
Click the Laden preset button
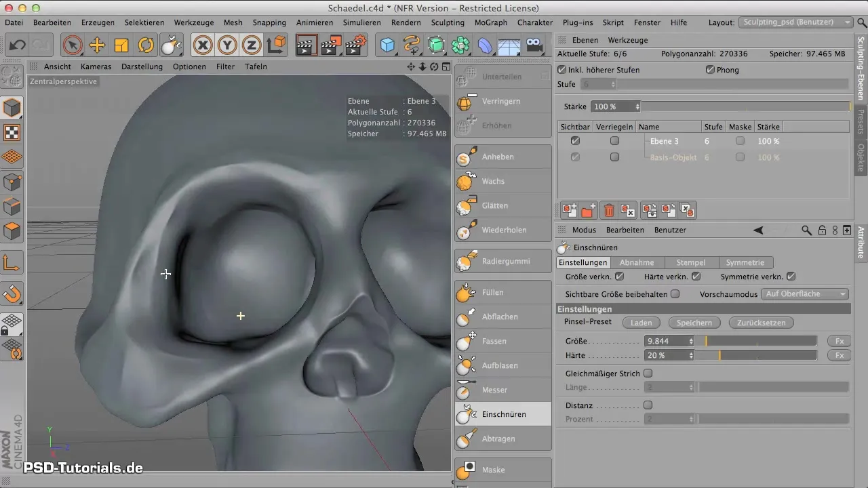pyautogui.click(x=641, y=323)
